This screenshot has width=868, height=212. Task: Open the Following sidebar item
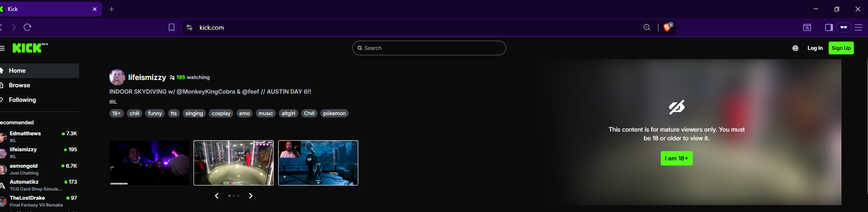tap(39, 100)
